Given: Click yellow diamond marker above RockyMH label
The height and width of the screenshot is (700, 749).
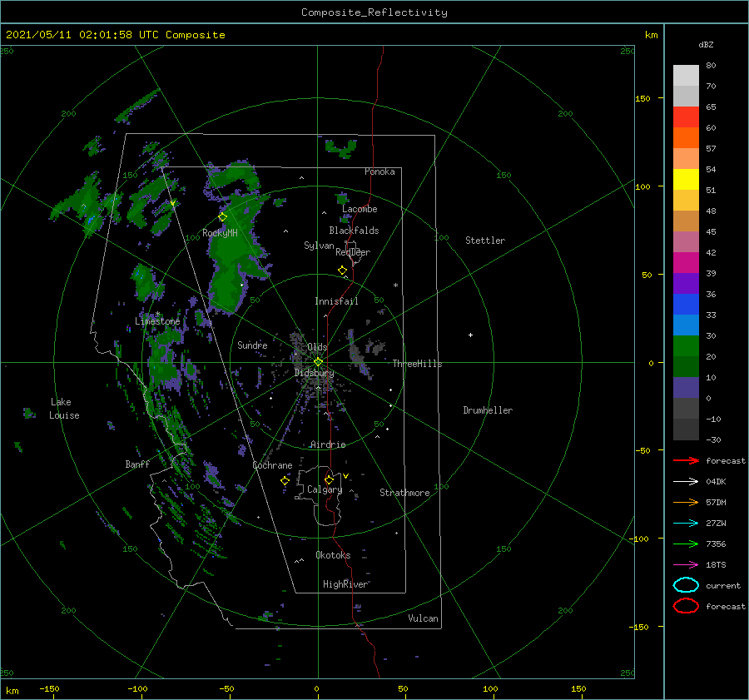Looking at the screenshot, I should click(x=222, y=217).
